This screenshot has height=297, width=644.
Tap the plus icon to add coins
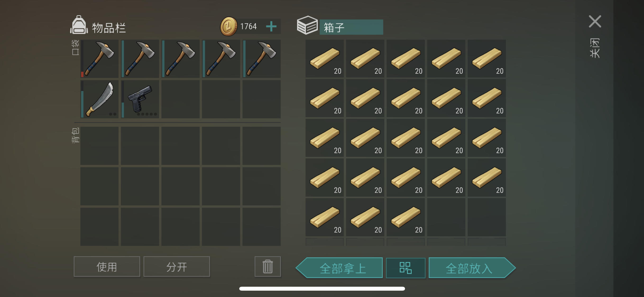(271, 26)
